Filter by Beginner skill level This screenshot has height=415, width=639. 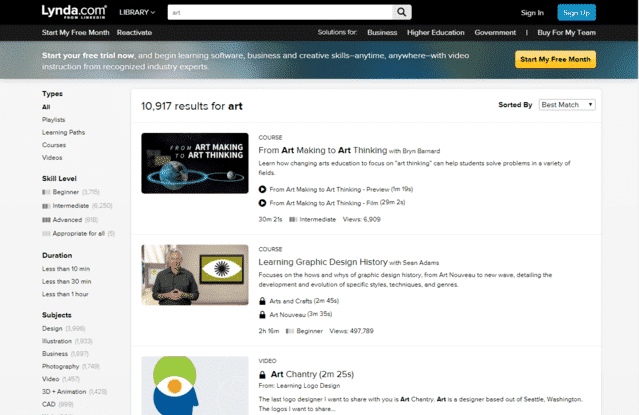[66, 192]
